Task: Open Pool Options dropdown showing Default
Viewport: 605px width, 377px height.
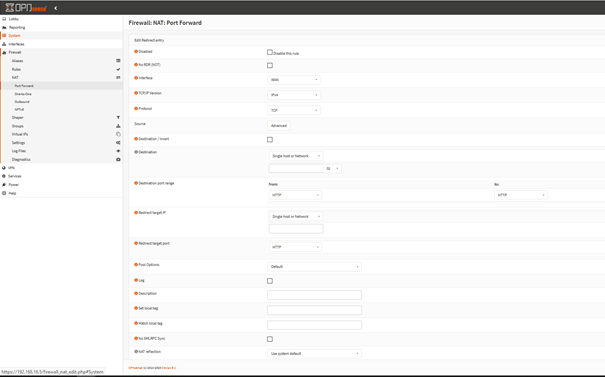Action: (x=314, y=267)
